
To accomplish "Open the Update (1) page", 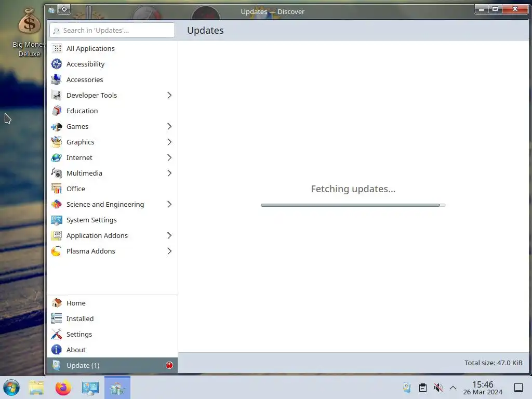I will pyautogui.click(x=112, y=365).
